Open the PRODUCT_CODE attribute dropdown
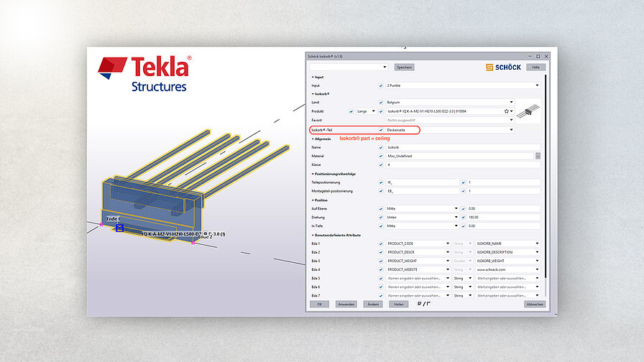 pos(418,243)
